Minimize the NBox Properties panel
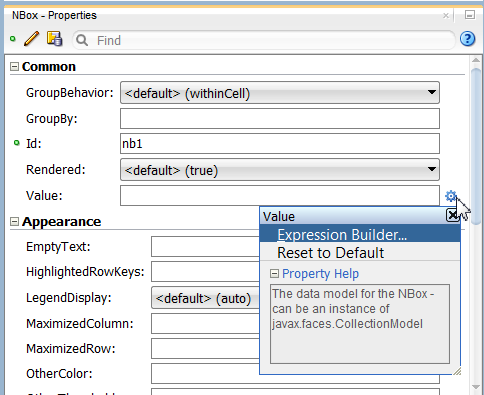The width and height of the screenshot is (484, 395). click(x=470, y=15)
